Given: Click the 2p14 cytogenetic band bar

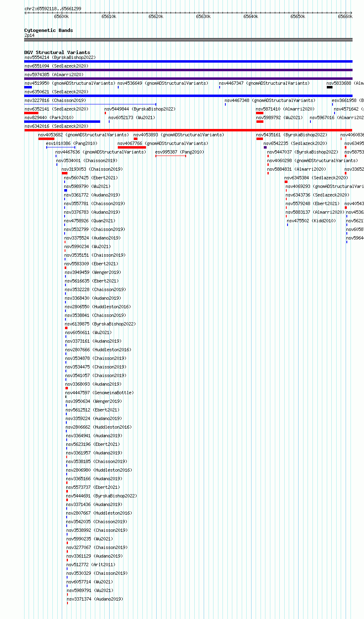Looking at the screenshot, I should (x=188, y=40).
